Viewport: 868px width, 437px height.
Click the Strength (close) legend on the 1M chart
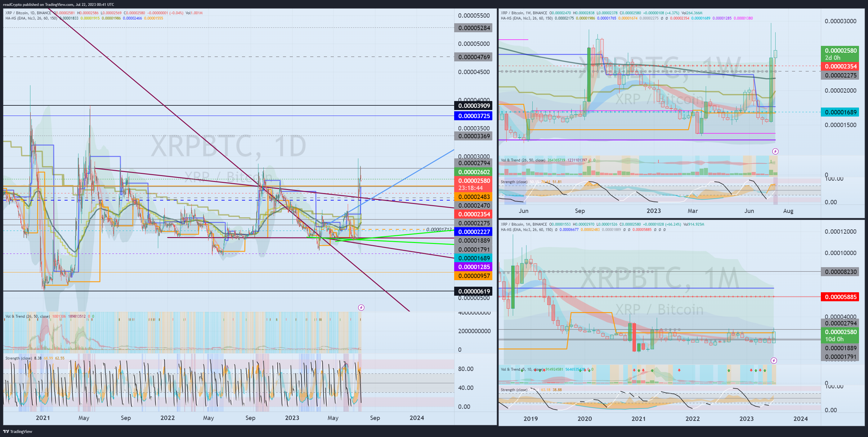click(x=514, y=390)
